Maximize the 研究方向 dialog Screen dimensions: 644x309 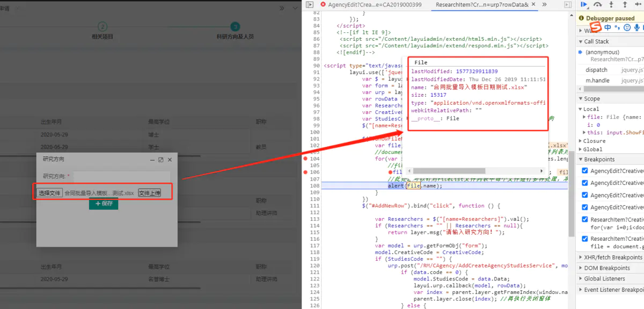click(161, 160)
